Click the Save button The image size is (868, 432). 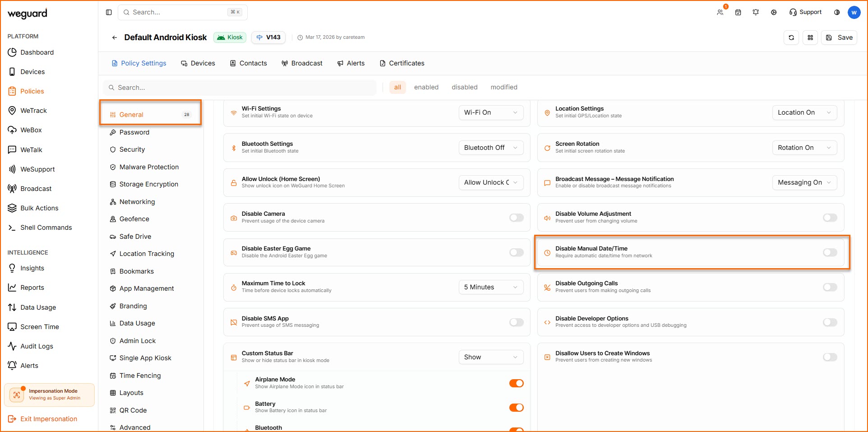coord(840,37)
